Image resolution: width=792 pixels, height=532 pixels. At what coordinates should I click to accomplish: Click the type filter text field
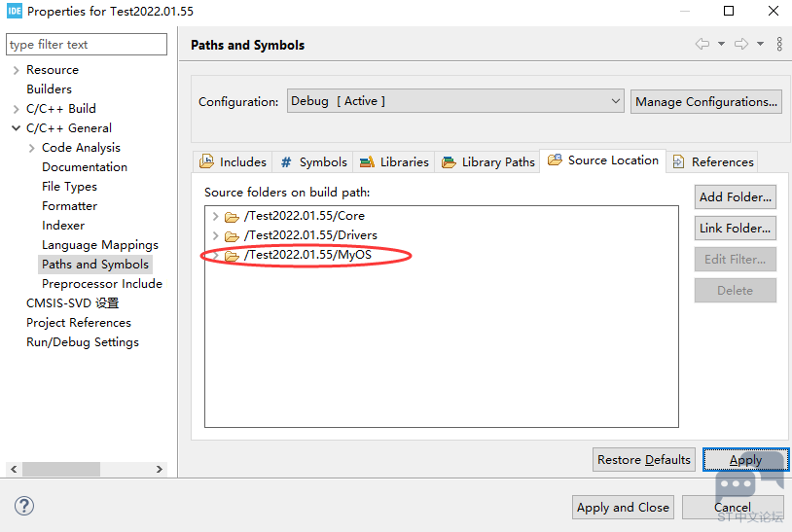point(87,45)
